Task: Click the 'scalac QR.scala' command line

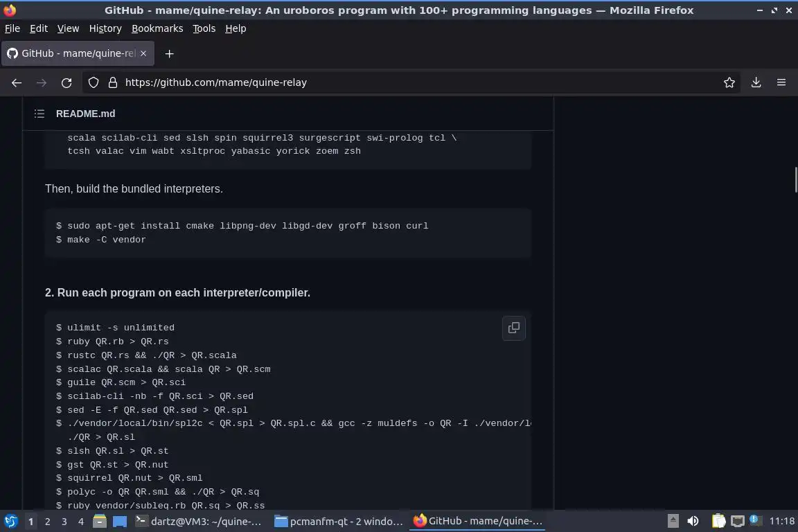Action: (x=163, y=369)
